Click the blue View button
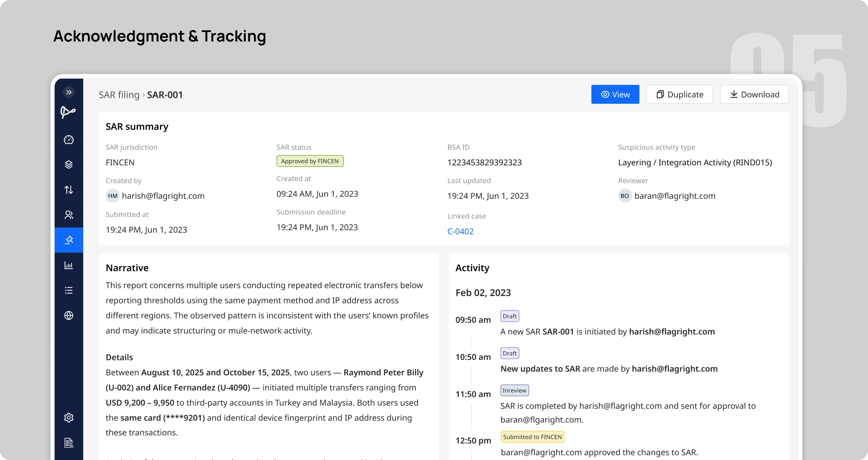Screen dimensions: 868x460 click(615, 94)
